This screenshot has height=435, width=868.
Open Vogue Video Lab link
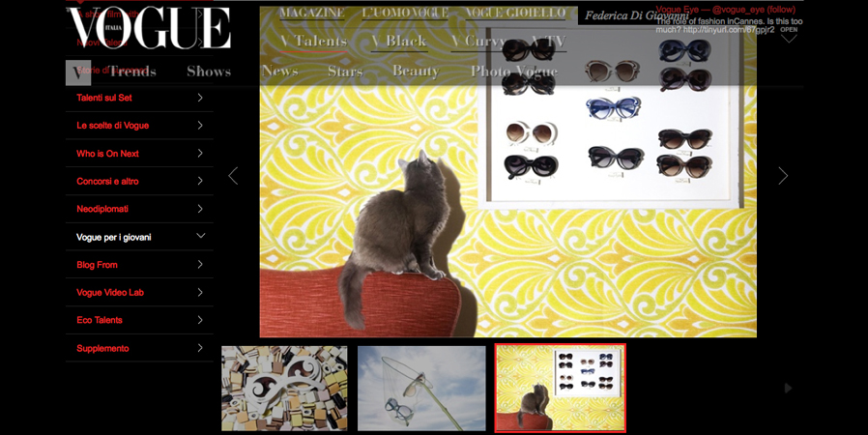click(x=110, y=292)
